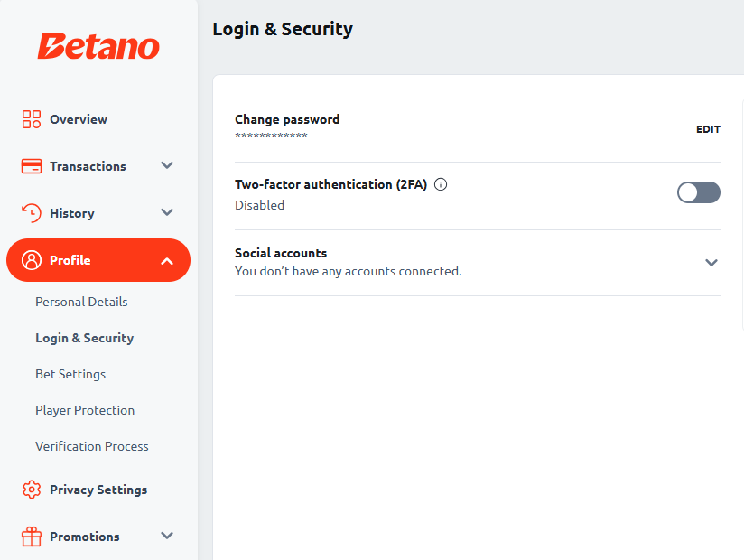
Task: Click EDIT to change password
Action: coord(709,129)
